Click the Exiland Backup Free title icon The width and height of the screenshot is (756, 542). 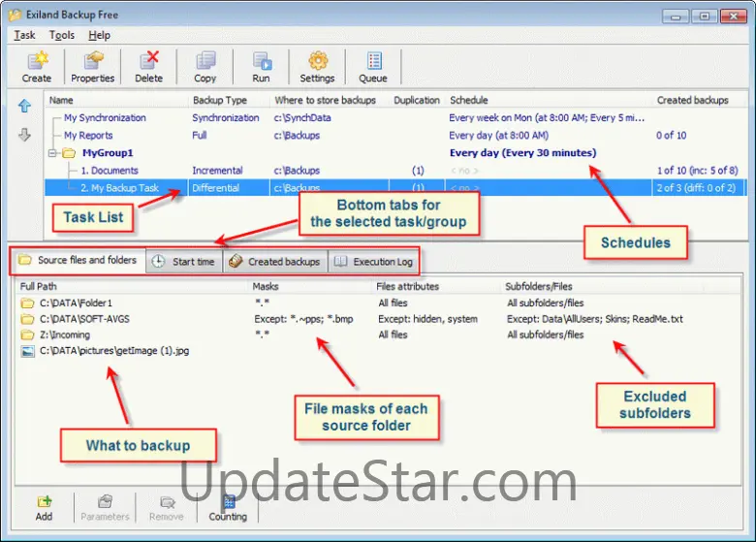point(15,15)
